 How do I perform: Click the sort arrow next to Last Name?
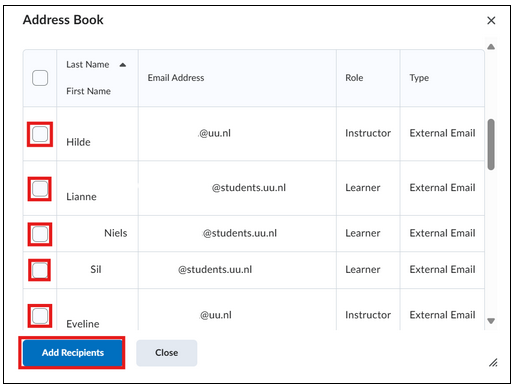tap(122, 65)
